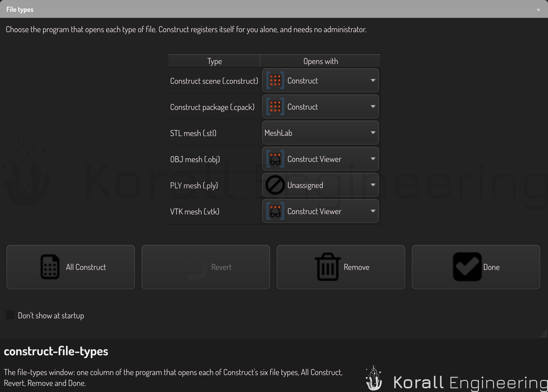The height and width of the screenshot is (392, 548).
Task: Click the Type column header
Action: click(x=214, y=61)
